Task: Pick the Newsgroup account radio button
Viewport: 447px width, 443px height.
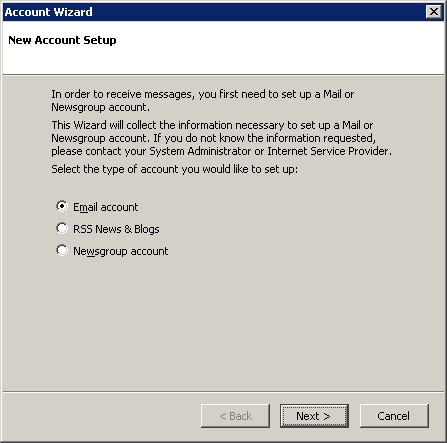Action: pos(62,250)
